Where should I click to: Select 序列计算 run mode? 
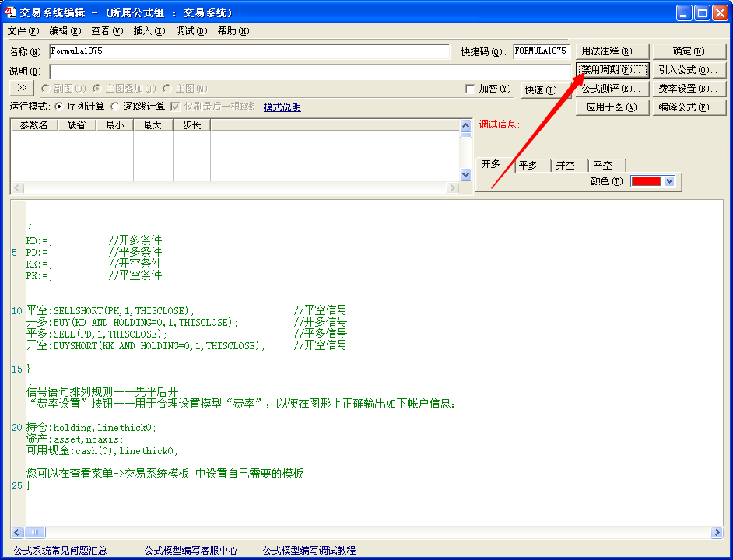click(79, 107)
